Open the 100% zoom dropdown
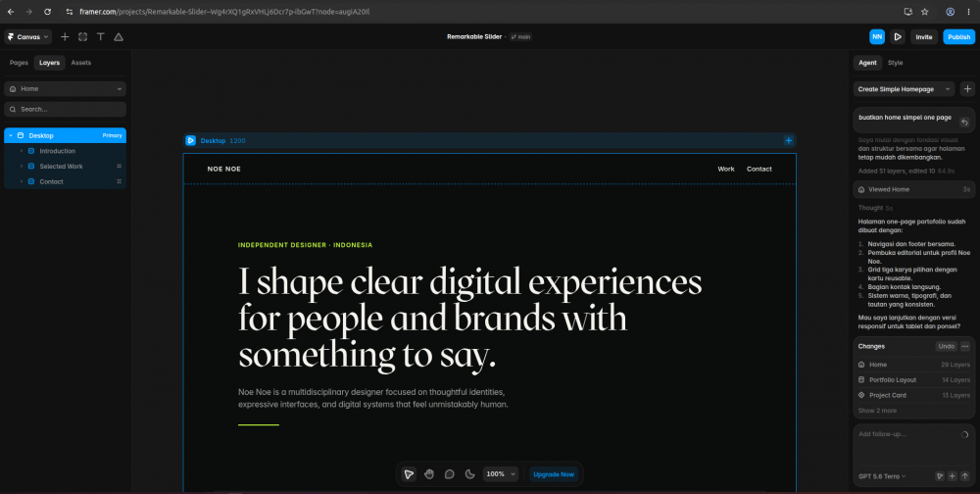 [501, 474]
